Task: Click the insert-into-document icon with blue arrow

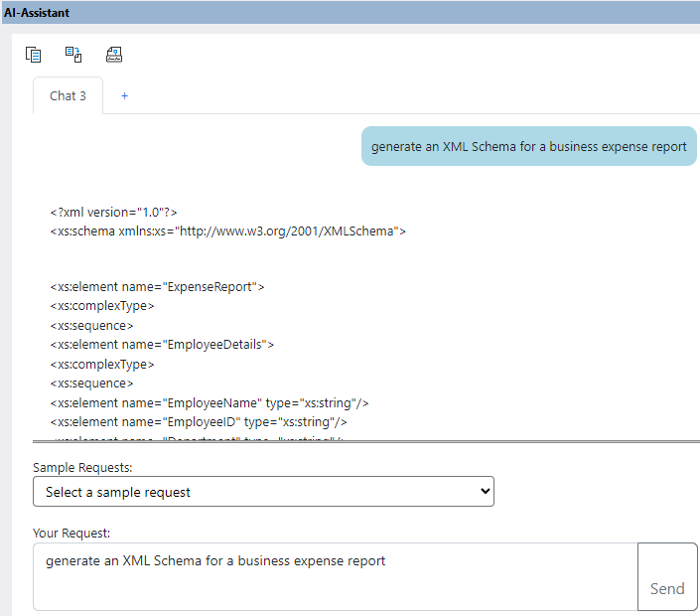Action: coord(73,55)
